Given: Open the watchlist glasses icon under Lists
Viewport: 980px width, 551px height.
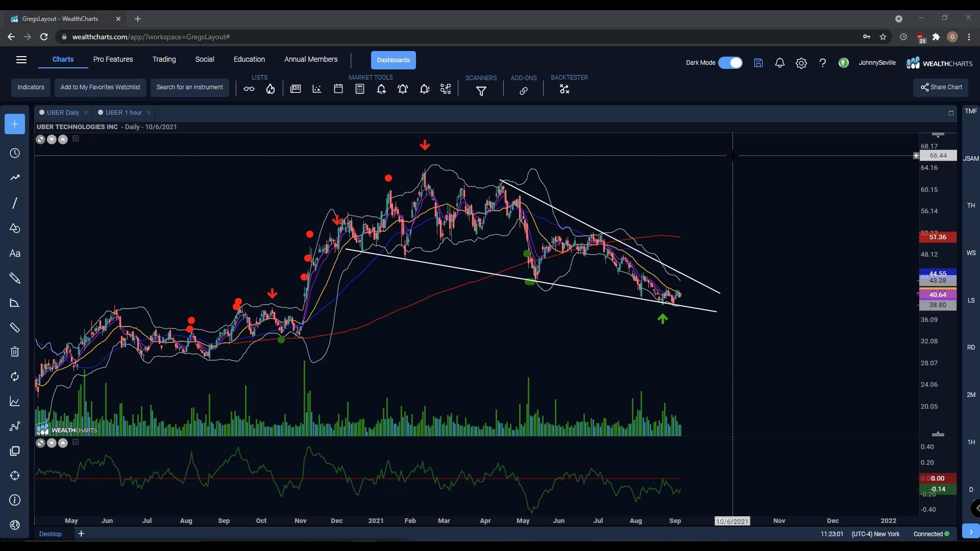Looking at the screenshot, I should tap(249, 89).
